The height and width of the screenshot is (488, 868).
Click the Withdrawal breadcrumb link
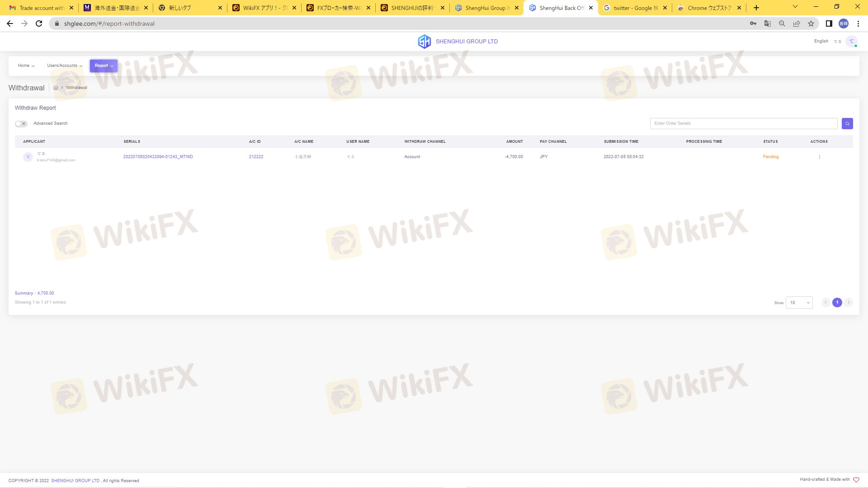click(76, 88)
